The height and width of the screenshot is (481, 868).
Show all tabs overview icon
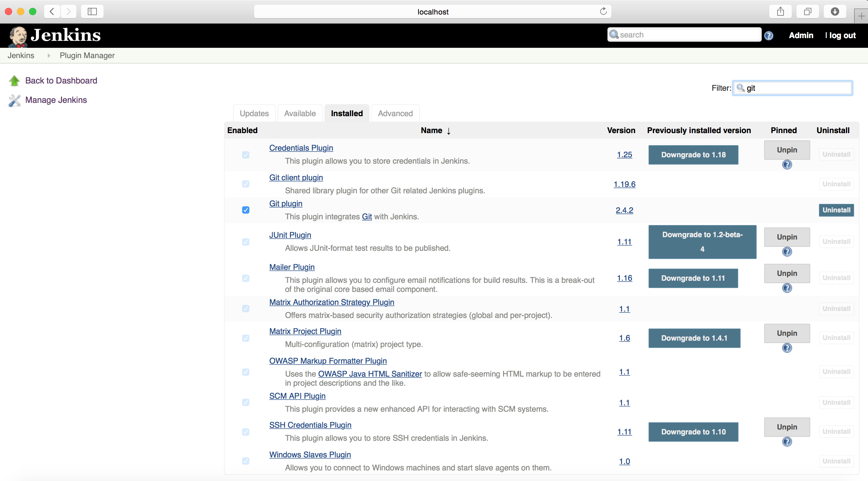(808, 11)
